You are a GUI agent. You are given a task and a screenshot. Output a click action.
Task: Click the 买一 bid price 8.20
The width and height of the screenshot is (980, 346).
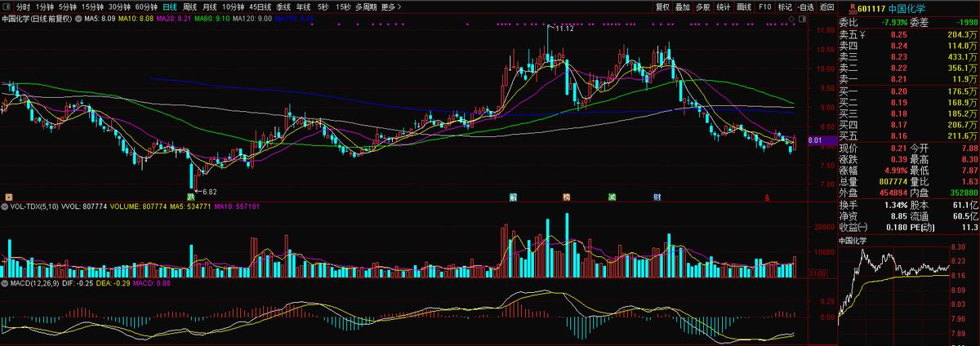pos(898,91)
